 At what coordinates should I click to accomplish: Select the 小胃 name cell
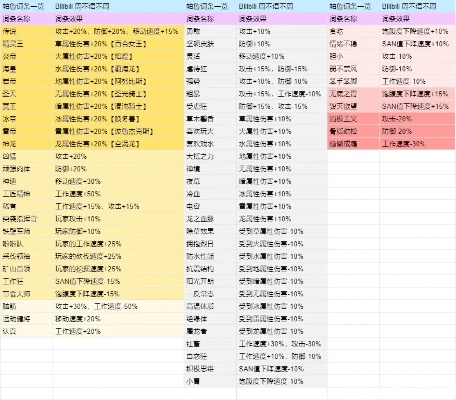(210, 381)
